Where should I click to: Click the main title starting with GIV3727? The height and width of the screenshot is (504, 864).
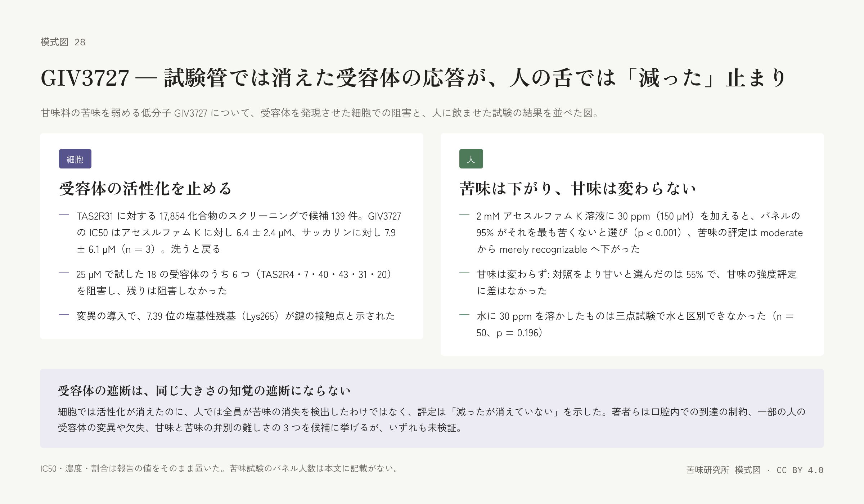pyautogui.click(x=413, y=78)
